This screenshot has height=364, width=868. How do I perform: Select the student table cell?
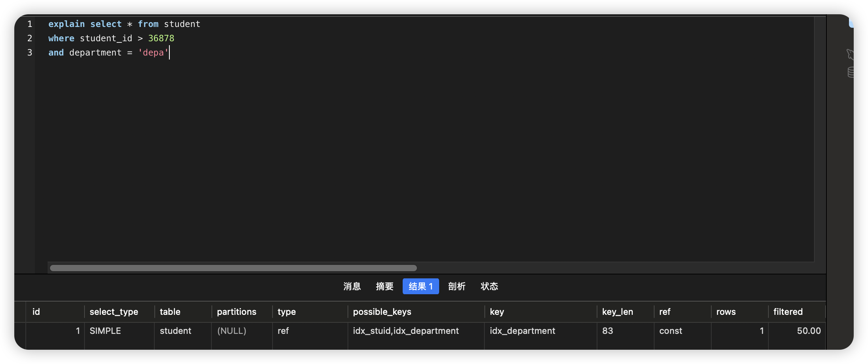183,331
